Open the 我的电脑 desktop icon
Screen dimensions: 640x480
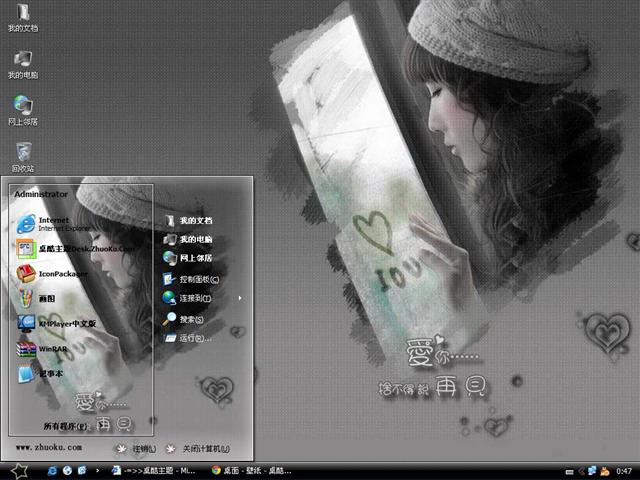pyautogui.click(x=23, y=64)
